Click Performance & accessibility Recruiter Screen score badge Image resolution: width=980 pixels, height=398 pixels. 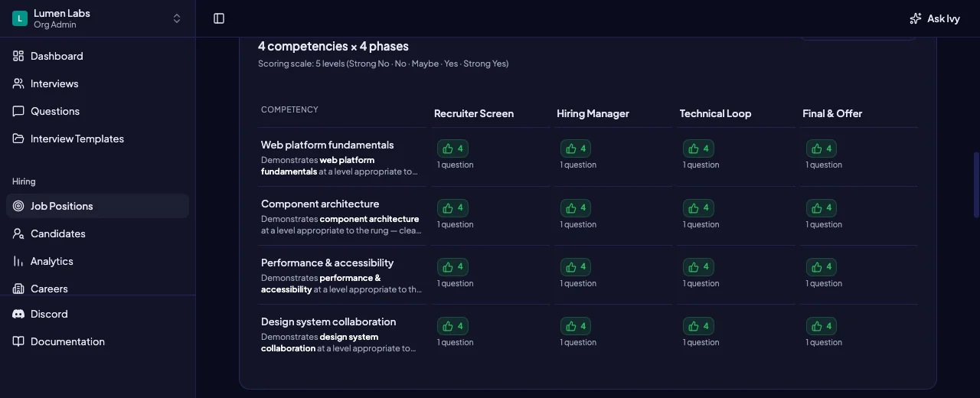[452, 266]
